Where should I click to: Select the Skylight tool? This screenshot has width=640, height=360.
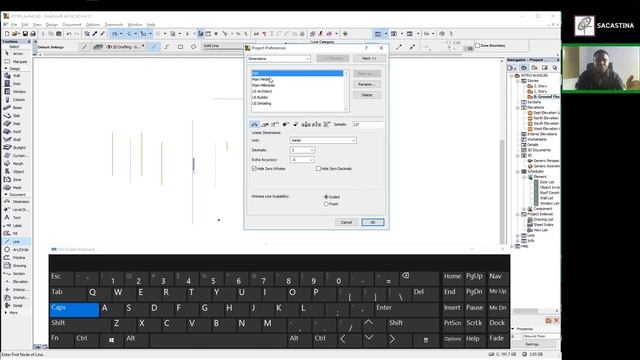[x=16, y=147]
